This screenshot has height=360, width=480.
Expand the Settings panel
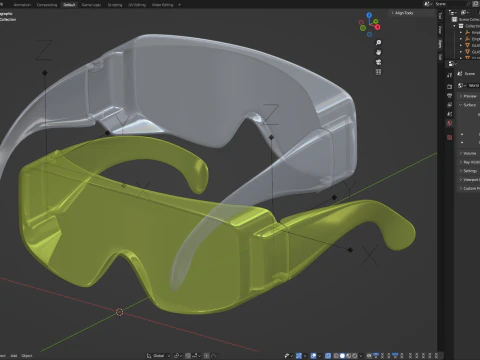click(x=469, y=171)
